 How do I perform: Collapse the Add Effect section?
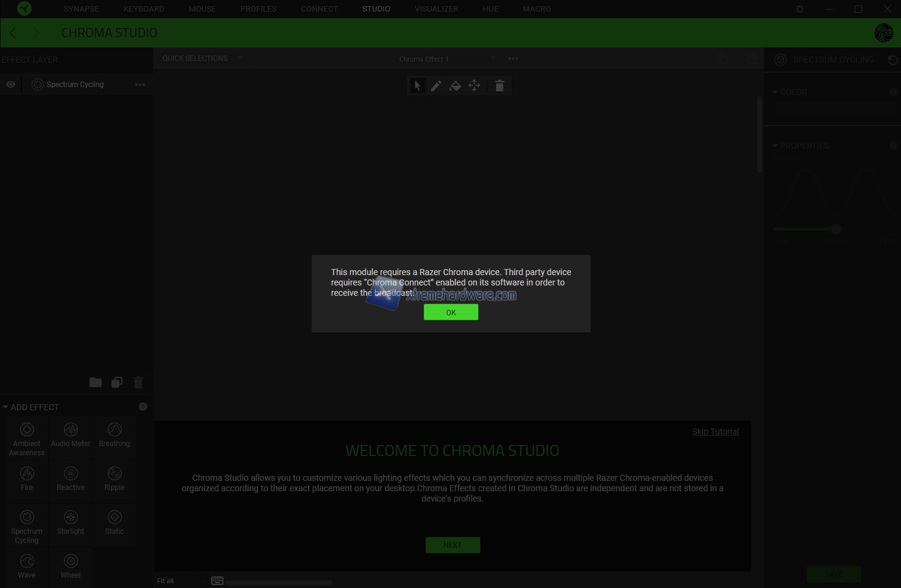5,407
